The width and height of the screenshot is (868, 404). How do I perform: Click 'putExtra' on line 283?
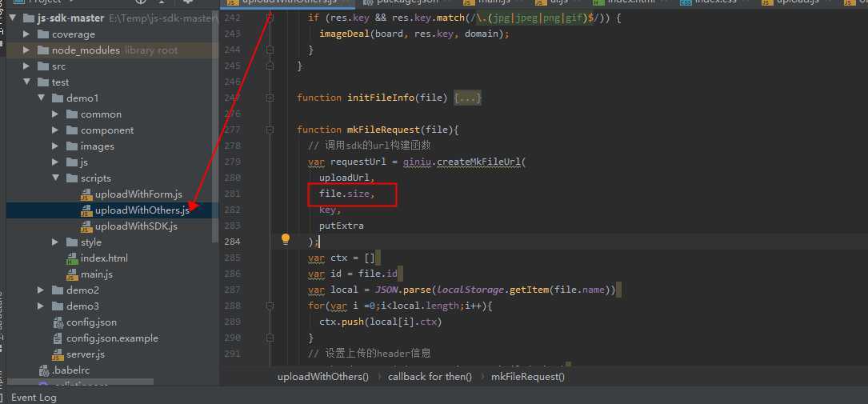[x=341, y=226]
